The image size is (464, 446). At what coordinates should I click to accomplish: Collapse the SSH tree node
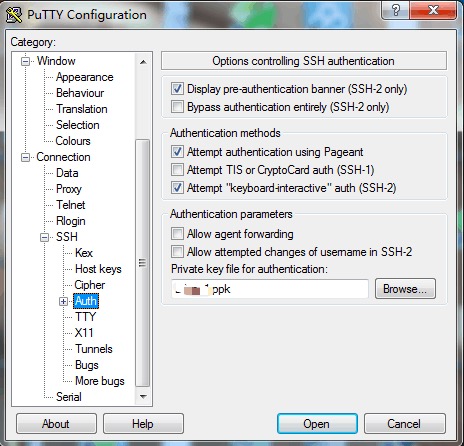tap(44, 237)
